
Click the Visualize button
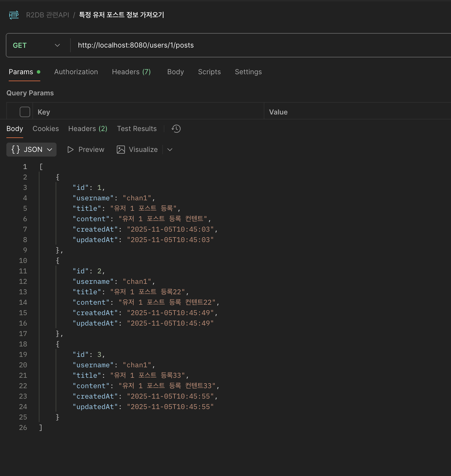coord(137,150)
